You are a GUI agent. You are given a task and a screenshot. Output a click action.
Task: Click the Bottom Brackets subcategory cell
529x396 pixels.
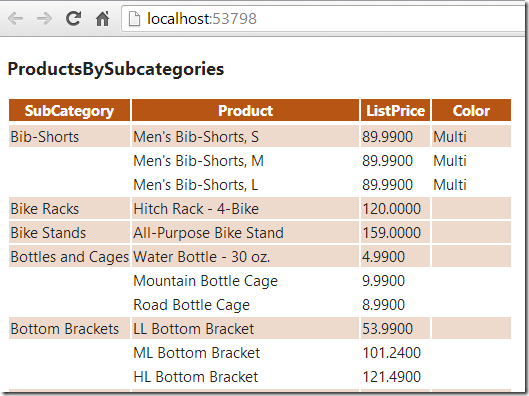click(69, 329)
